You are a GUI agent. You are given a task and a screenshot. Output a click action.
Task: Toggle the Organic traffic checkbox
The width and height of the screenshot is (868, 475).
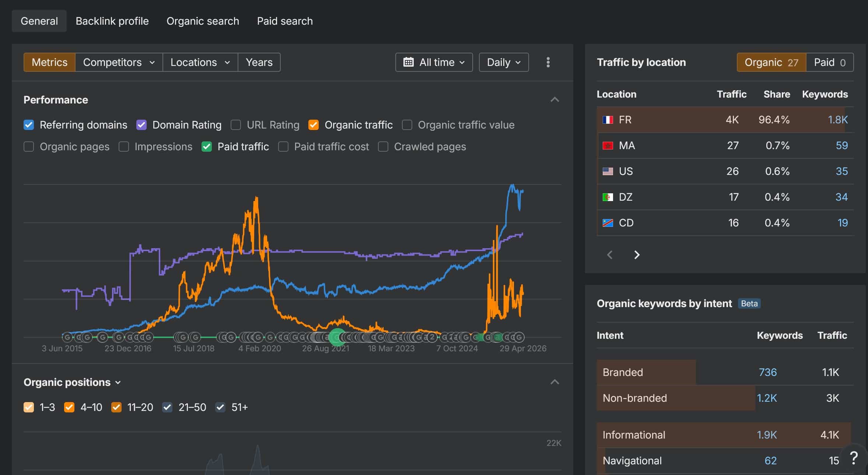314,125
